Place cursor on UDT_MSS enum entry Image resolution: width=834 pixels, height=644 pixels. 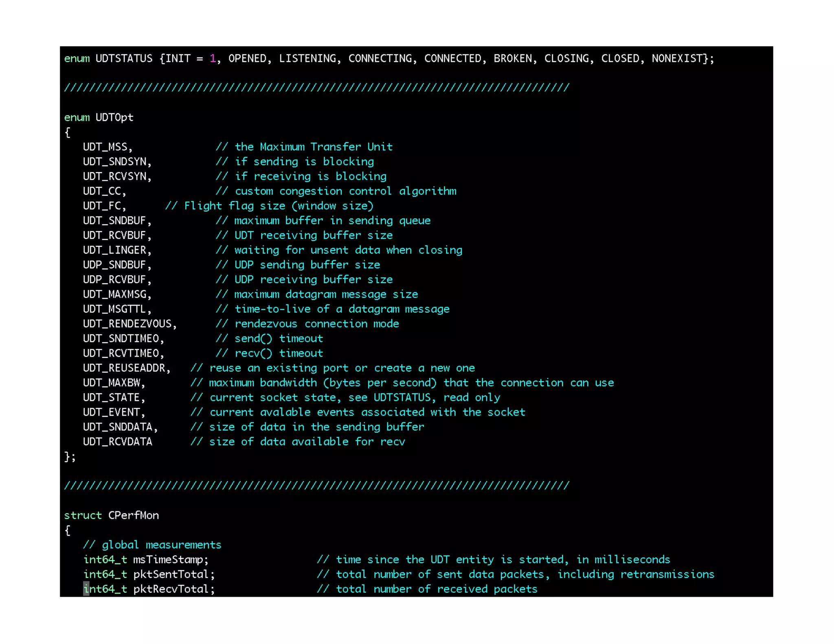click(x=105, y=147)
